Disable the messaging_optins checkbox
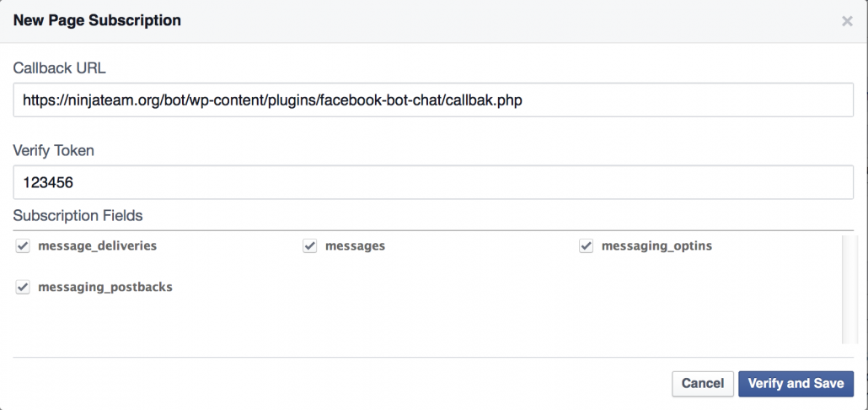This screenshot has width=868, height=410. click(x=587, y=246)
